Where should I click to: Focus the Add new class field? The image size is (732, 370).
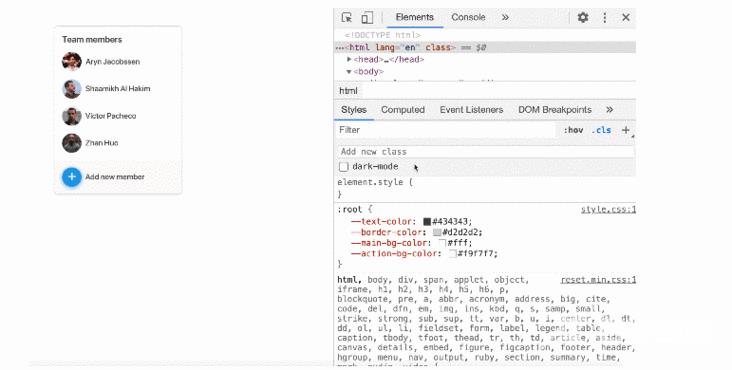(486, 152)
